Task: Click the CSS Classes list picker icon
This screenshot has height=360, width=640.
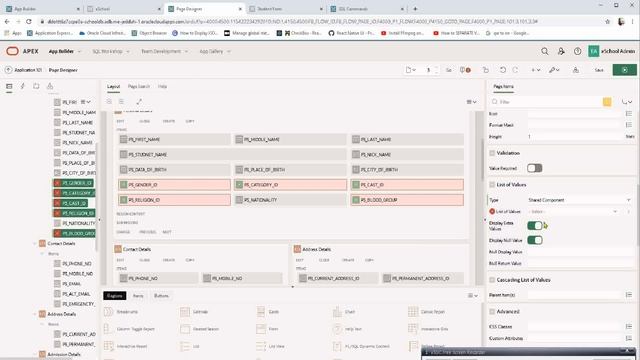Action: tap(629, 327)
